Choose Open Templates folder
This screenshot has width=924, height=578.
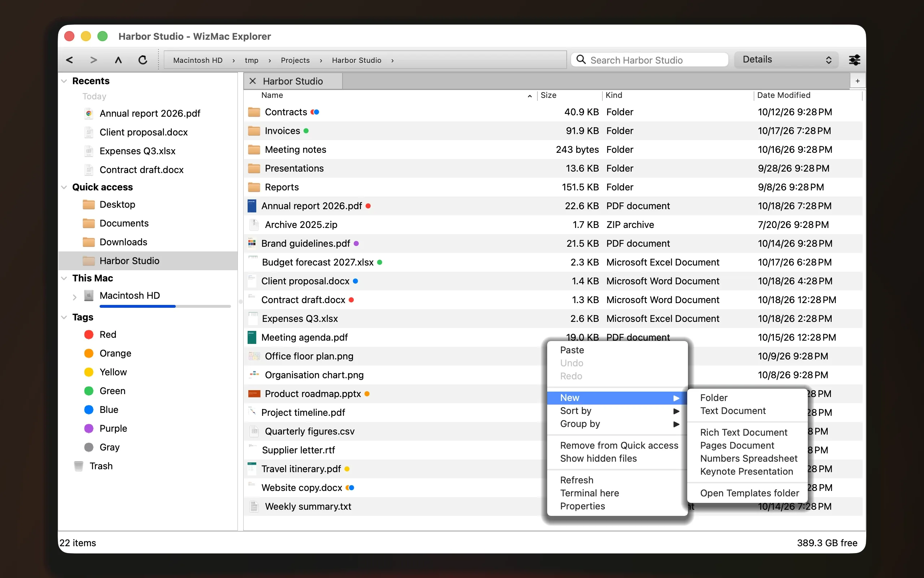[x=747, y=493]
